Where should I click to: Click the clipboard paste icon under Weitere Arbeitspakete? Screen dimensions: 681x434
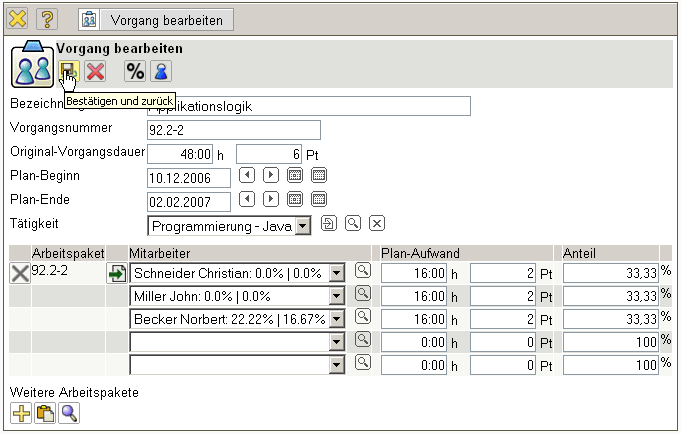(45, 413)
